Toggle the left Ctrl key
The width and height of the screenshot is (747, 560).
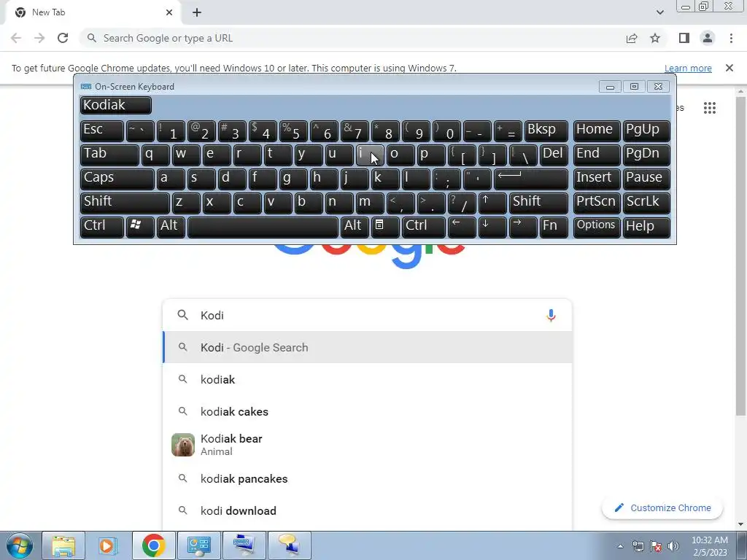[102, 227]
